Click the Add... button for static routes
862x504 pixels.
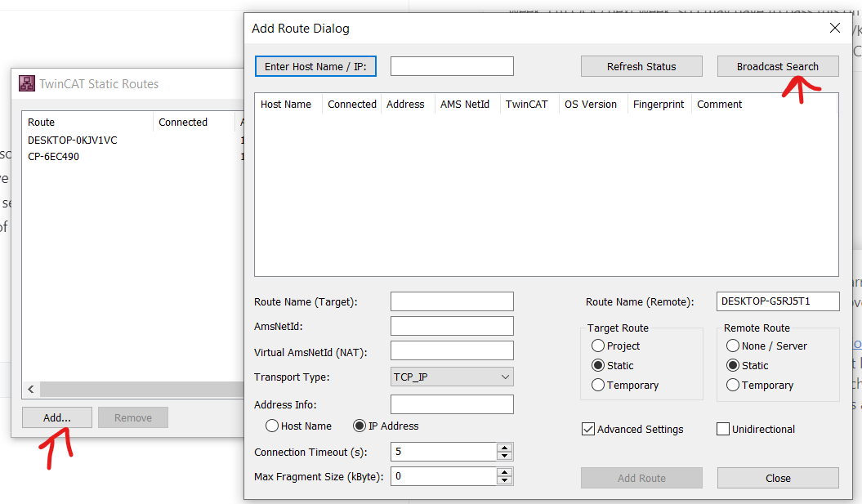[57, 417]
